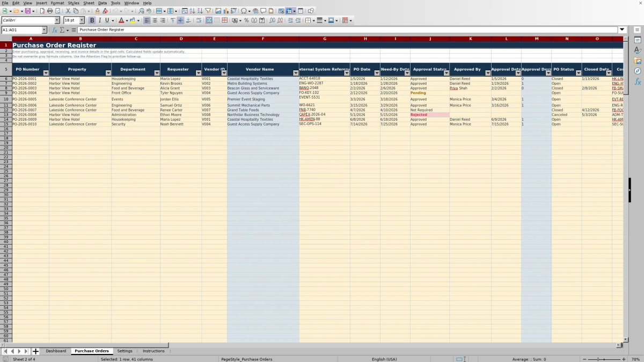Open the Font Name dropdown

(57, 20)
